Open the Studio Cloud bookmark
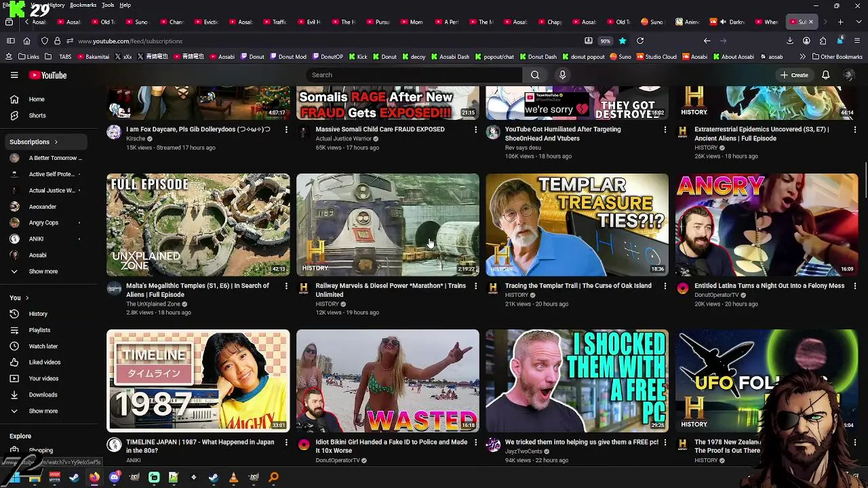 pos(656,57)
